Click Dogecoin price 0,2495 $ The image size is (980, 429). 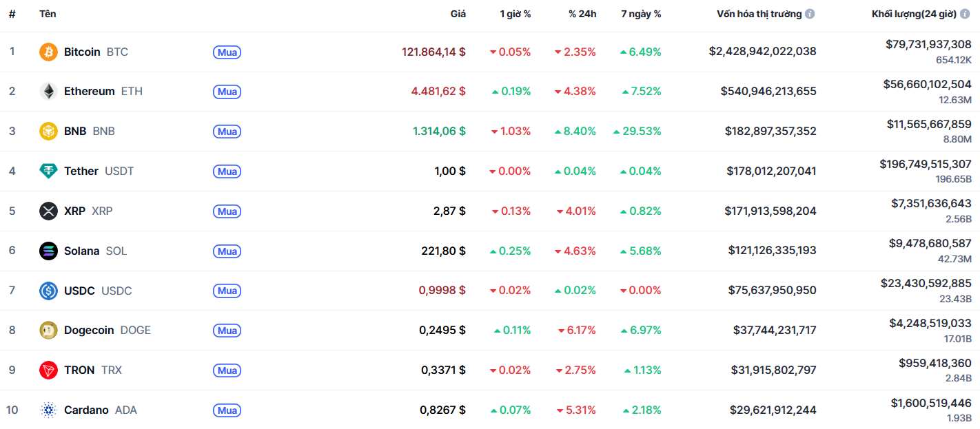pyautogui.click(x=442, y=331)
